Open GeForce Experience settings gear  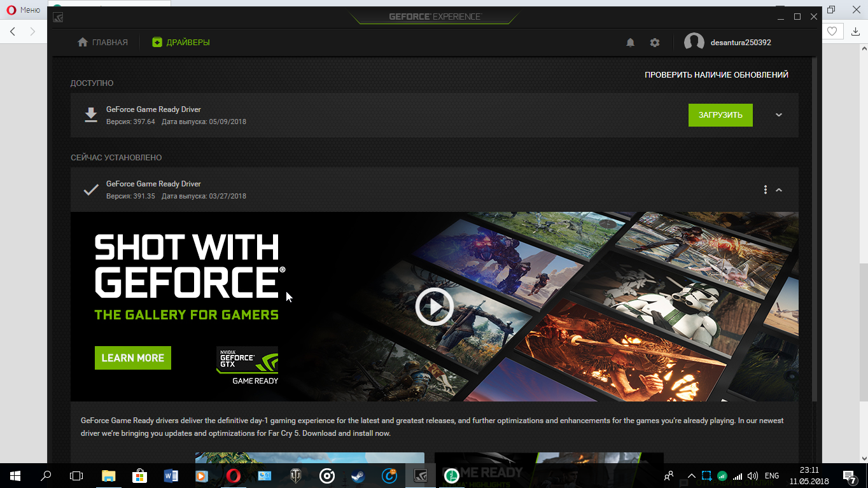point(655,43)
